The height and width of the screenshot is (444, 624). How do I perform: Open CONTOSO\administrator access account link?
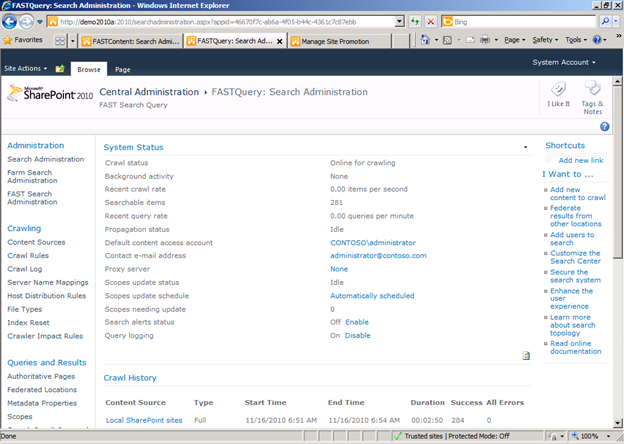point(372,243)
